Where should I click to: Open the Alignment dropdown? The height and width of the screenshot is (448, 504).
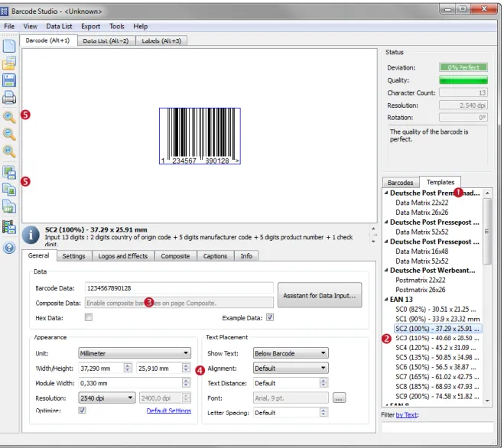click(291, 368)
